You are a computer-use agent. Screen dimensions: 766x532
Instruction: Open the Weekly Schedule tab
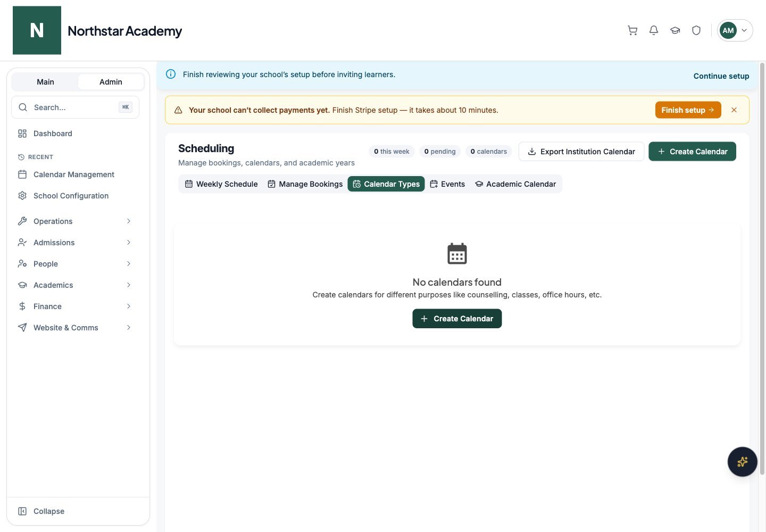[x=221, y=184]
